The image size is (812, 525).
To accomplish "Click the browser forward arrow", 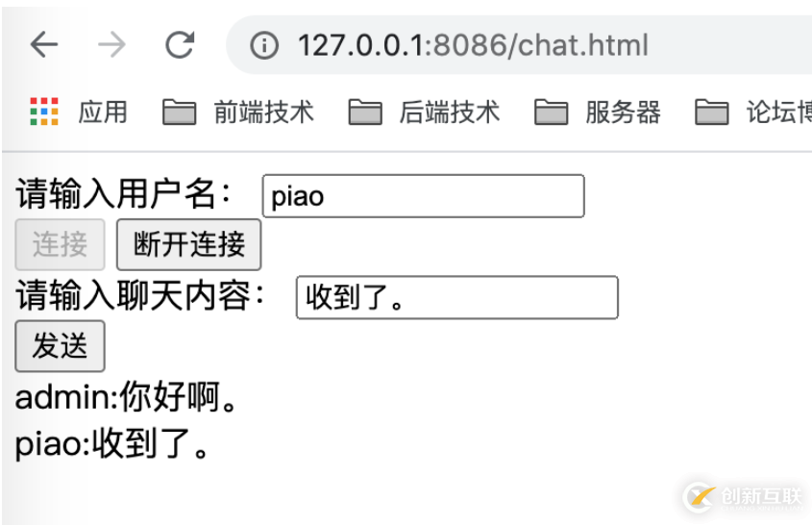I will (111, 45).
